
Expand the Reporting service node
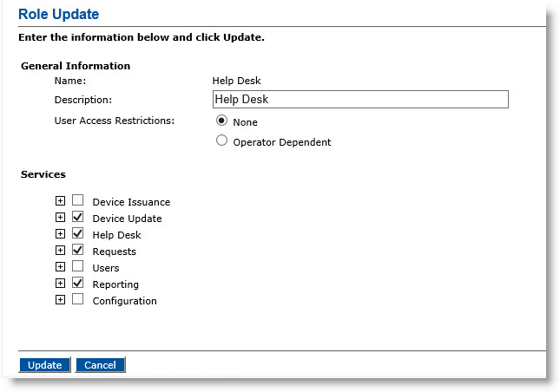click(x=61, y=283)
